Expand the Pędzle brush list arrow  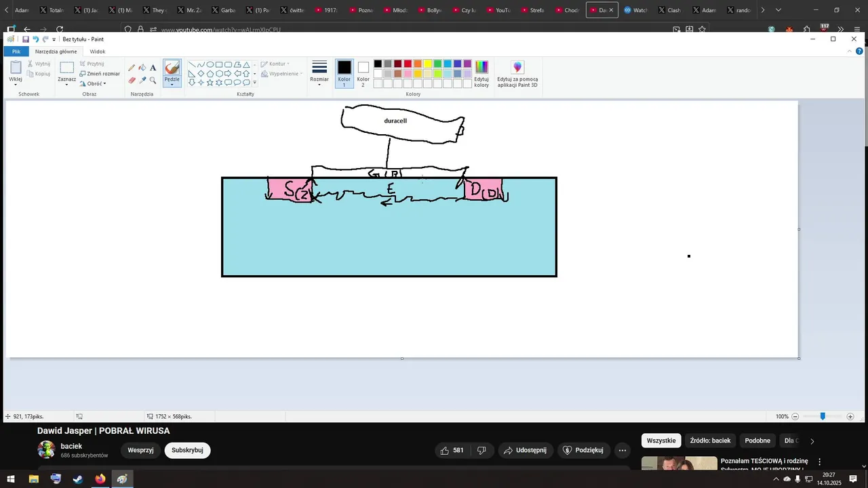pos(172,85)
